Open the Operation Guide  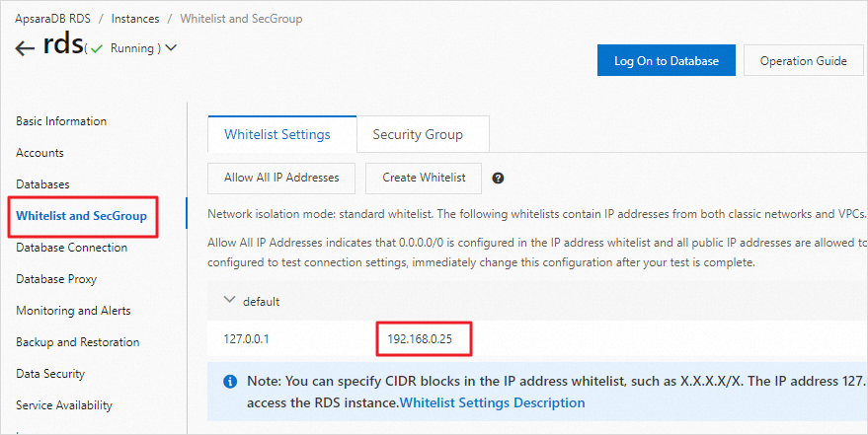pyautogui.click(x=803, y=60)
